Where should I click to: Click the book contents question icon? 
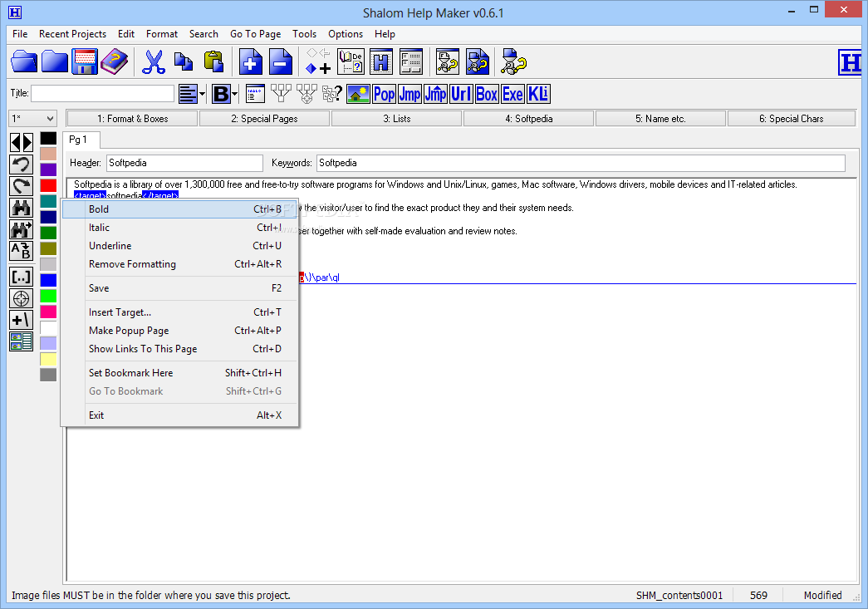click(351, 61)
